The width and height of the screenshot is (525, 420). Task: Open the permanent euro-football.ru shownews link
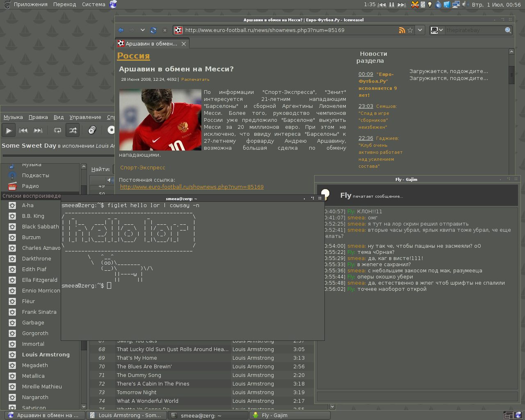coord(192,187)
